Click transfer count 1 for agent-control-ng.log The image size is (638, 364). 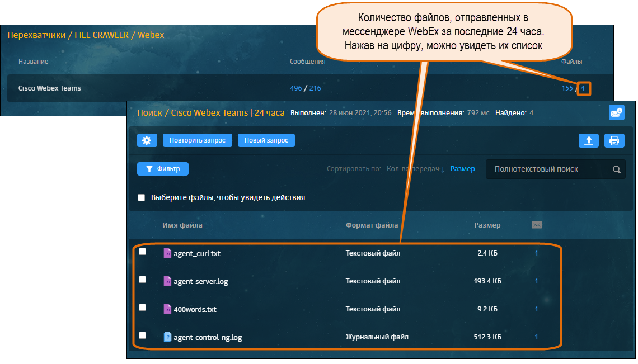tap(536, 337)
